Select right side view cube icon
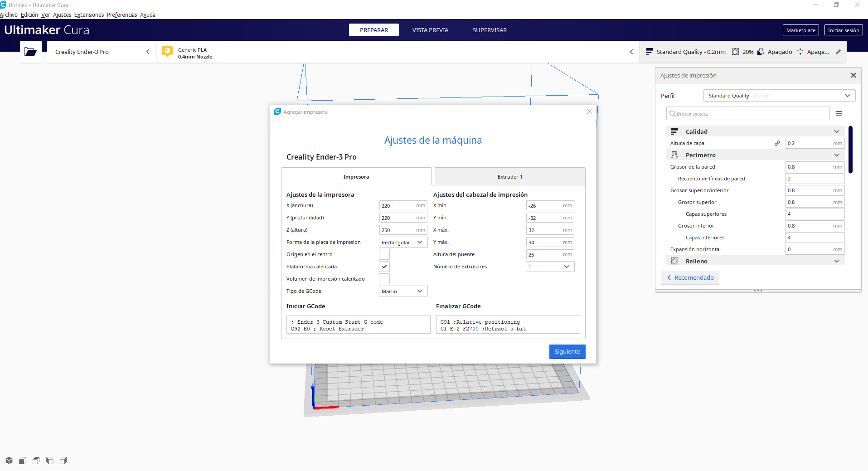This screenshot has height=471, width=868. tap(63, 461)
